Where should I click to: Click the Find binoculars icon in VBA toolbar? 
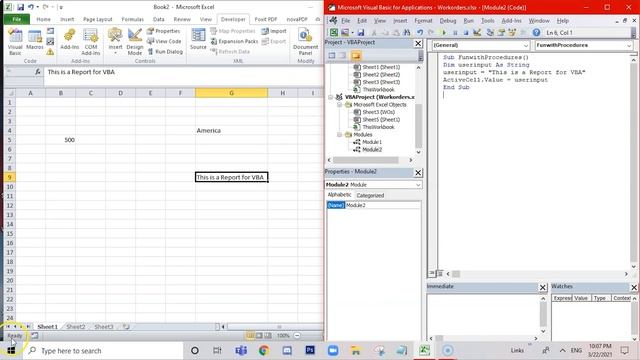click(x=407, y=33)
